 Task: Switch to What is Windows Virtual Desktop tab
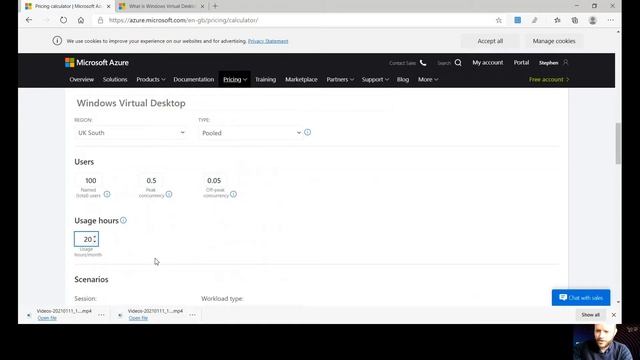tap(161, 6)
